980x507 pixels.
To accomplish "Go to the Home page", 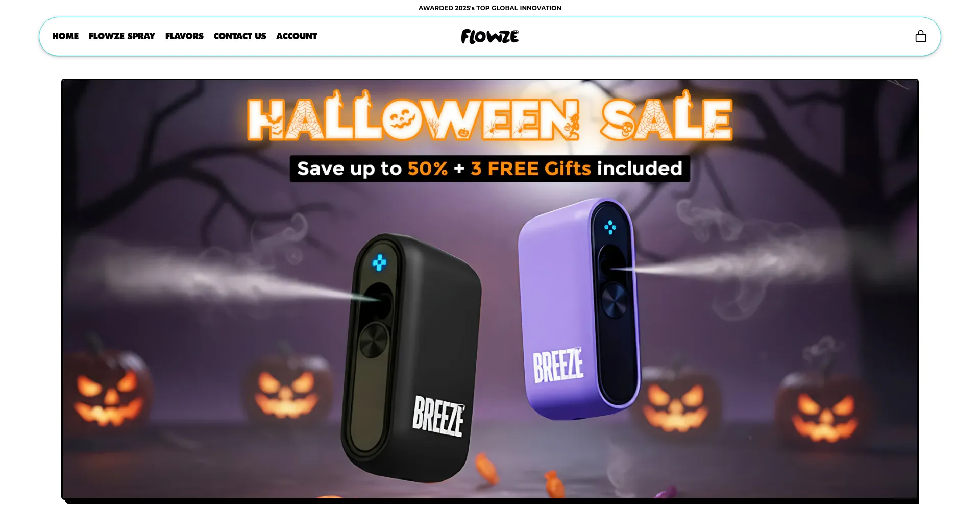I will pyautogui.click(x=65, y=36).
